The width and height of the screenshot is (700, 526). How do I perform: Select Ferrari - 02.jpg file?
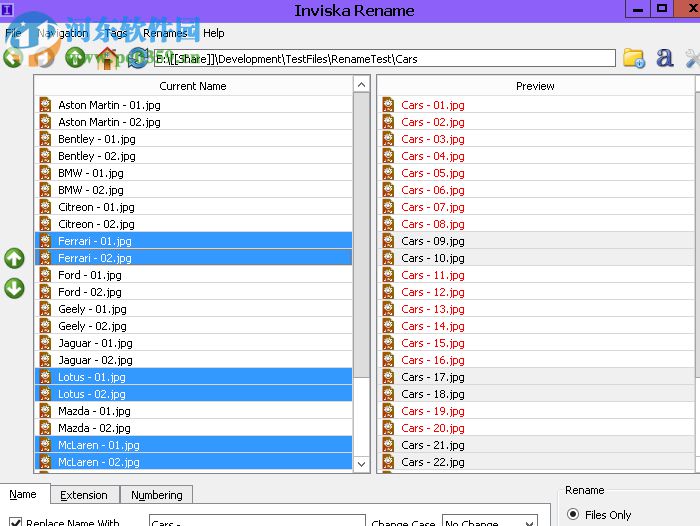click(193, 258)
